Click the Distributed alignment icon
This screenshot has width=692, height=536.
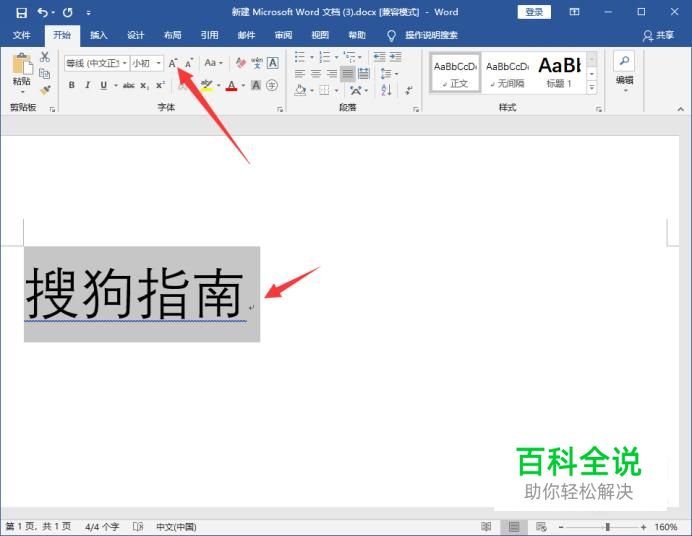364,73
